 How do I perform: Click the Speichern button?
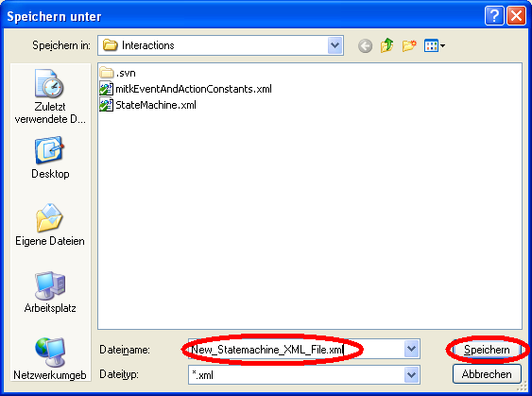point(487,350)
